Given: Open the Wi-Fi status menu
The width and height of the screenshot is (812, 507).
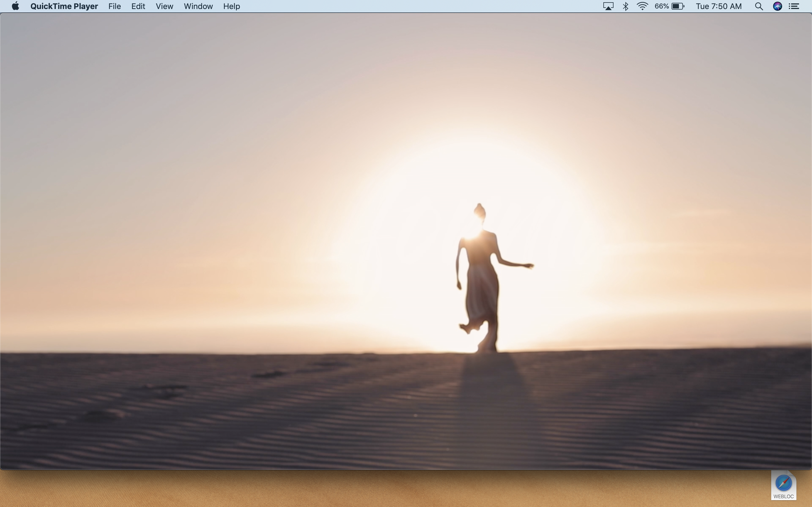Looking at the screenshot, I should [x=642, y=6].
